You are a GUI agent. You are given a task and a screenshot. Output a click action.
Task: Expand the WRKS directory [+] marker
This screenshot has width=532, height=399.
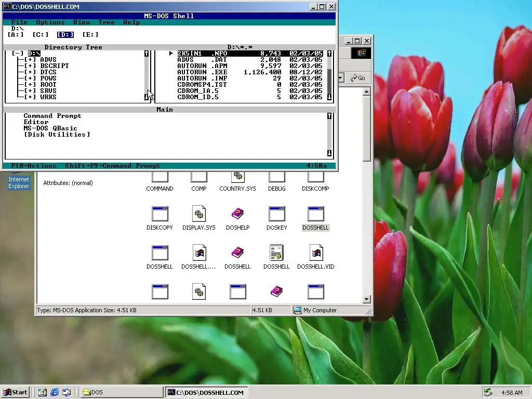[30, 97]
